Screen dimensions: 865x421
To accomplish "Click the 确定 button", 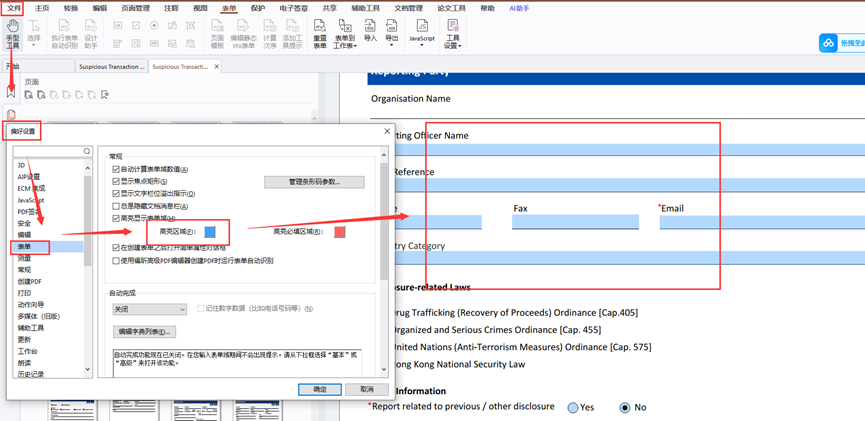I will click(x=319, y=389).
